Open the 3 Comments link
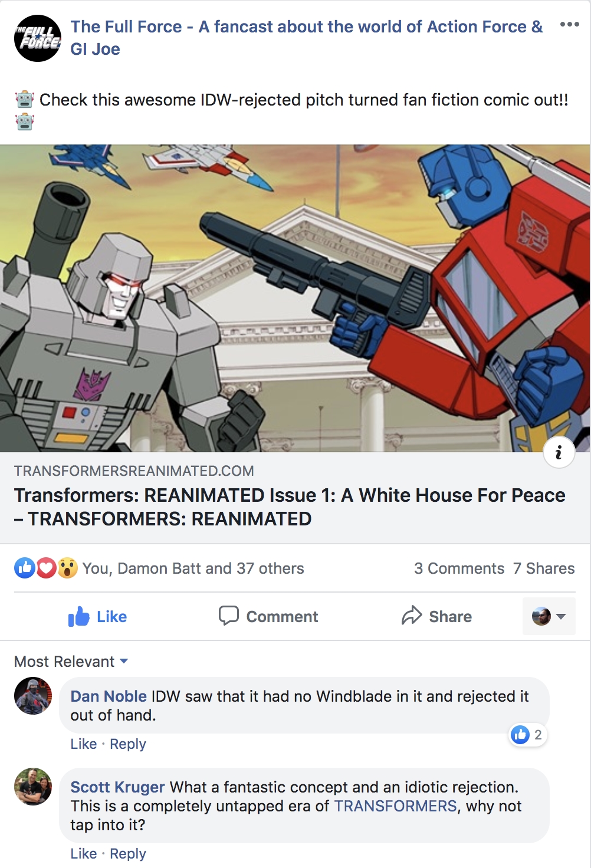This screenshot has width=591, height=868. coord(459,568)
